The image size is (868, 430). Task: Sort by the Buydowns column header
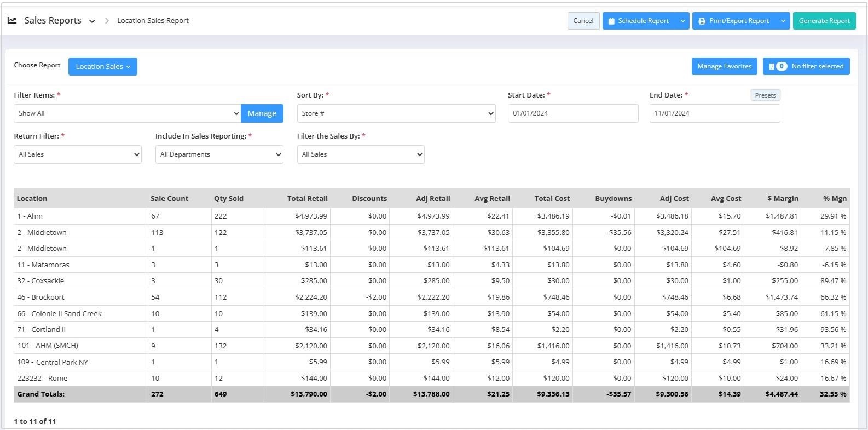614,198
